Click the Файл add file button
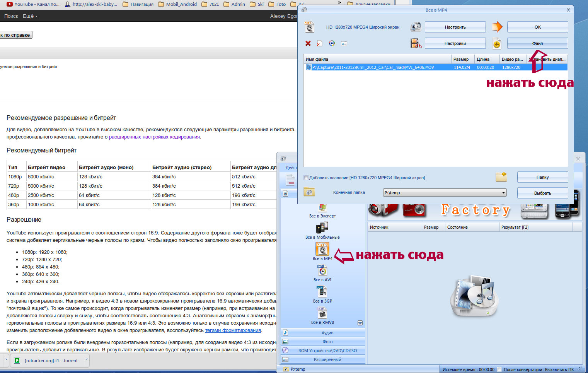The image size is (588, 373). tap(537, 43)
